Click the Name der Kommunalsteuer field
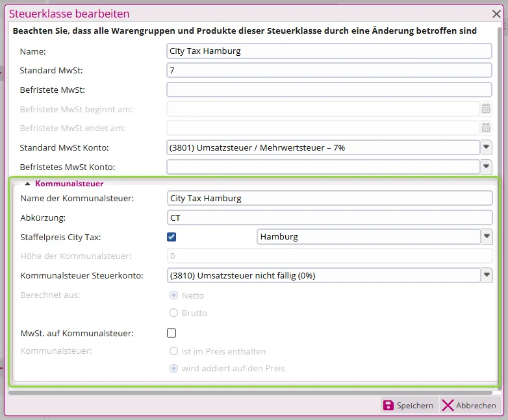The image size is (508, 420). [330, 198]
